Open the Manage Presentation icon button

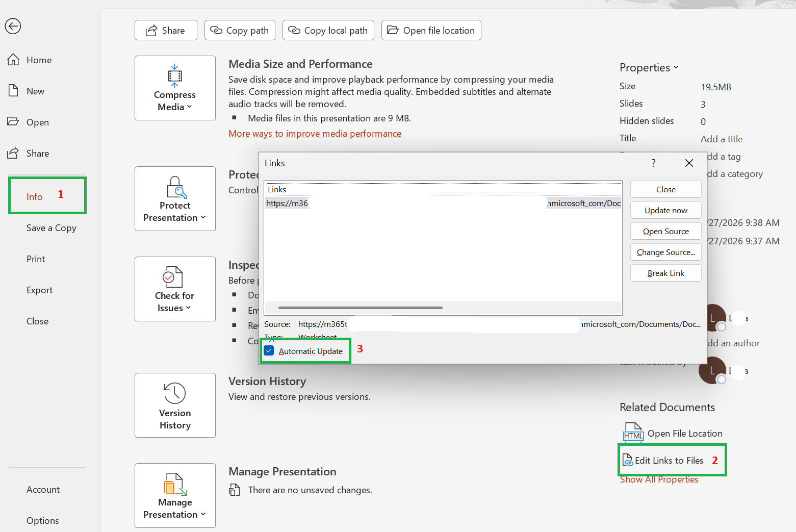pyautogui.click(x=175, y=495)
